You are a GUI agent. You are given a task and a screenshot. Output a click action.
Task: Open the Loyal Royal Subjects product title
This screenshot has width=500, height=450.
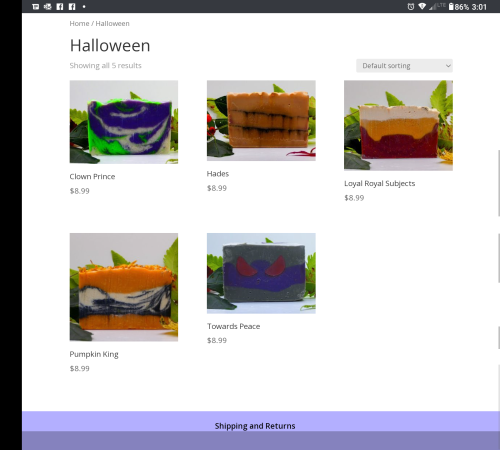380,183
